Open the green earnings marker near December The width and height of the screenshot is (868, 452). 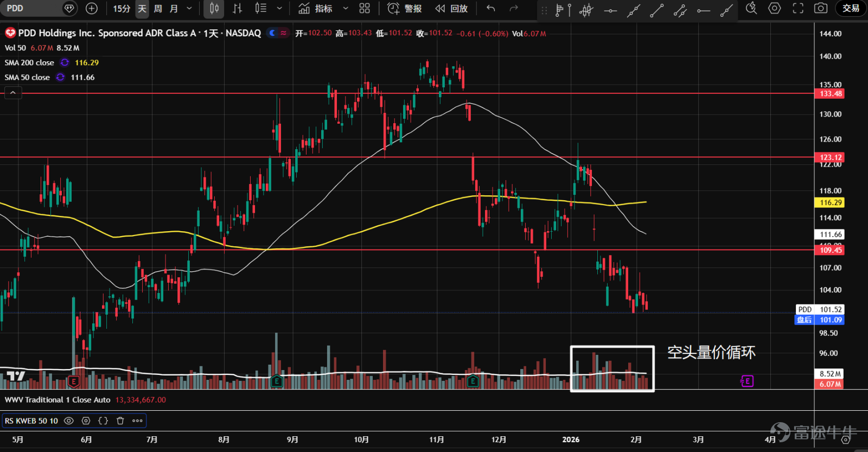click(473, 381)
